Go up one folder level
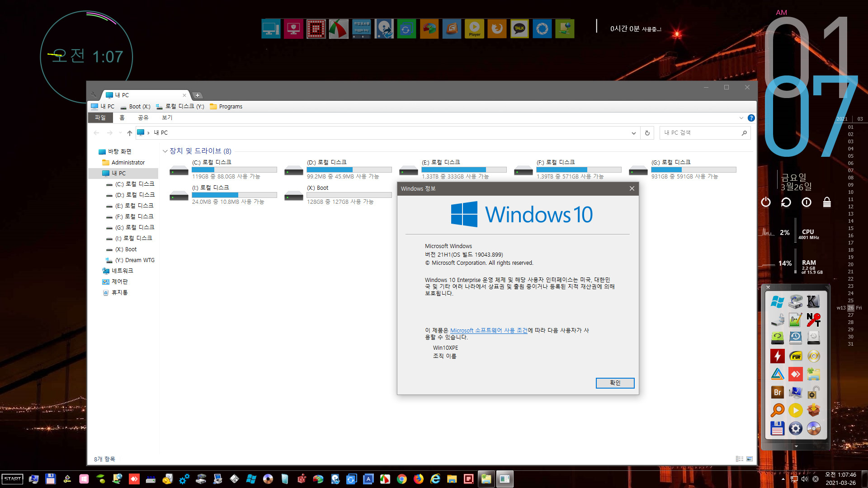The image size is (868, 488). pos(130,133)
